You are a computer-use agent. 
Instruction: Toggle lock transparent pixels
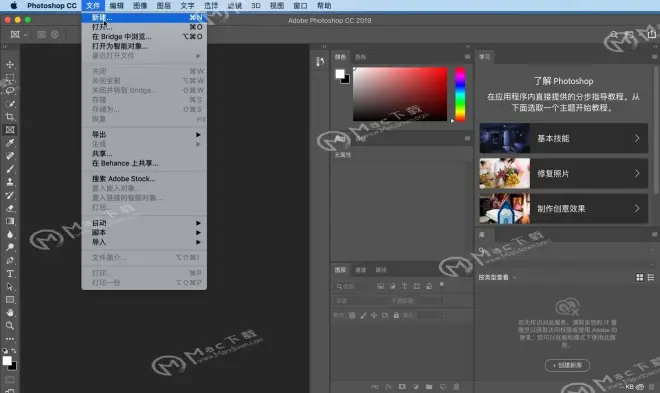pos(352,315)
